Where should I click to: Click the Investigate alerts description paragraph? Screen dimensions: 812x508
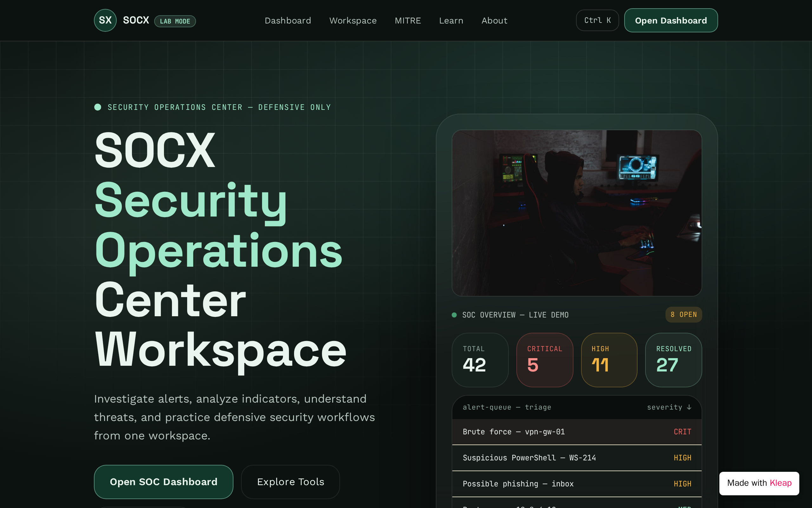tap(234, 417)
